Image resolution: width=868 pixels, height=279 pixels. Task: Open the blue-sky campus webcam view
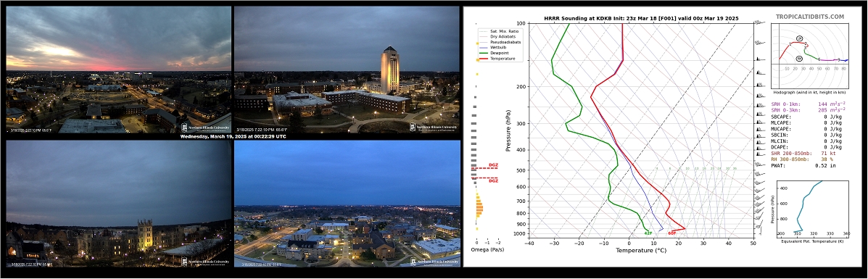[347, 203]
